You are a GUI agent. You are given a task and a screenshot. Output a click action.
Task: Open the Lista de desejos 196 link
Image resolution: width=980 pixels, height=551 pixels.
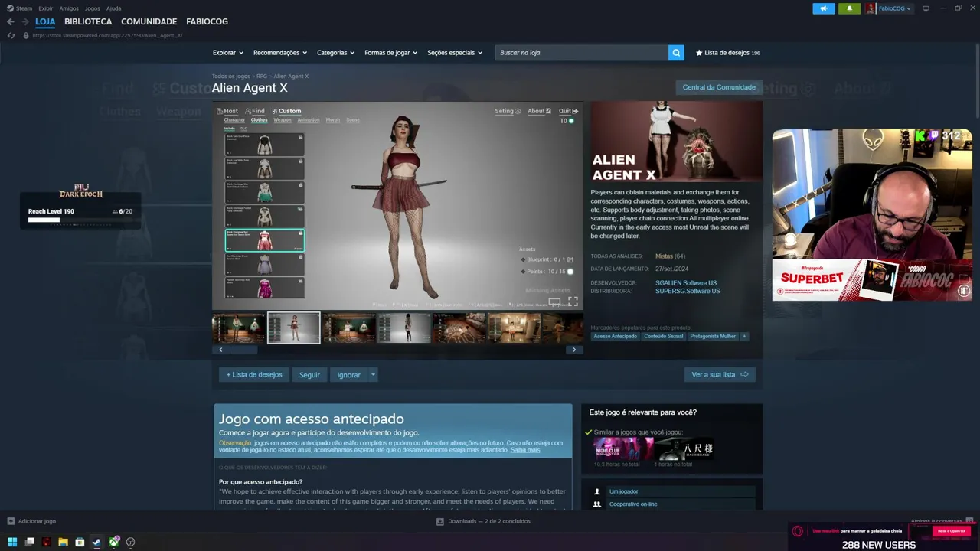tap(728, 53)
